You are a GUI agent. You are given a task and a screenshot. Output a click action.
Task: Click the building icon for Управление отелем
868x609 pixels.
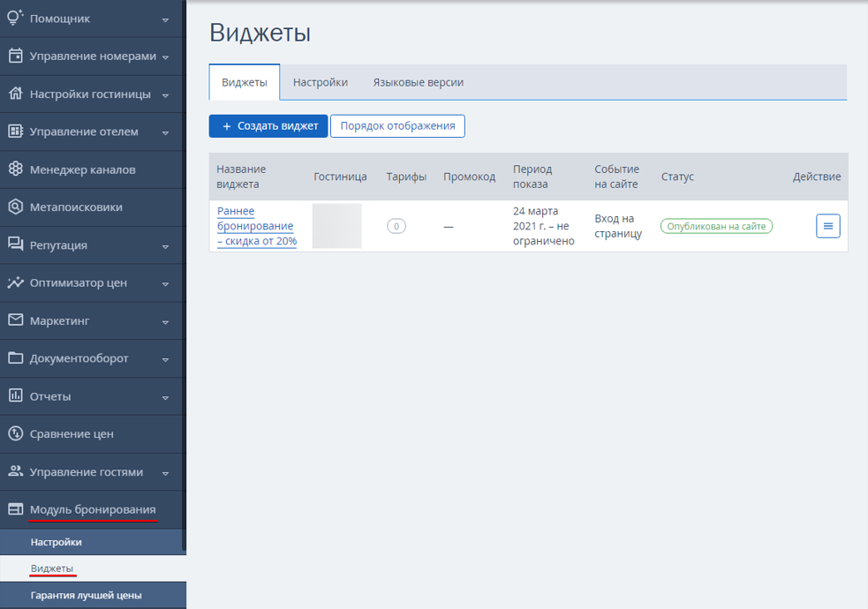coord(16,132)
